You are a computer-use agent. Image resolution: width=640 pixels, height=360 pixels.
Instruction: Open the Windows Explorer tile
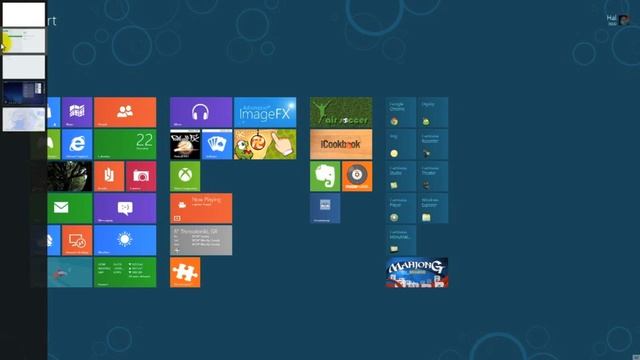tap(433, 208)
